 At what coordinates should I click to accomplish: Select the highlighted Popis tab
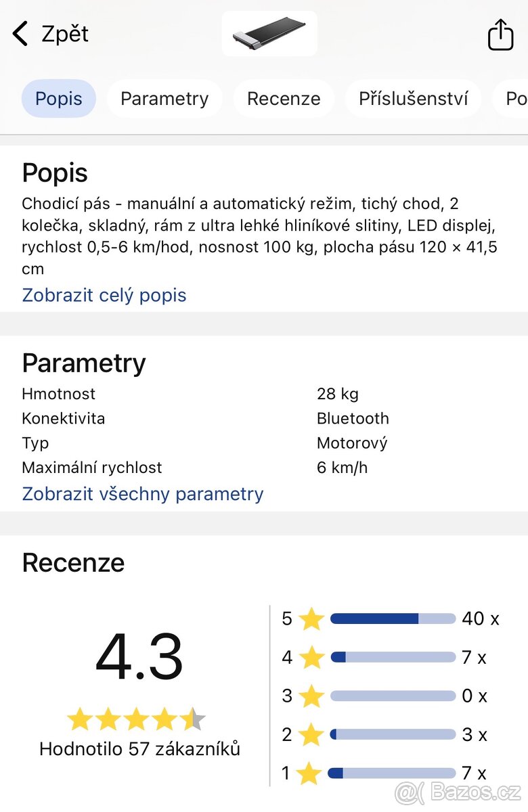[58, 98]
